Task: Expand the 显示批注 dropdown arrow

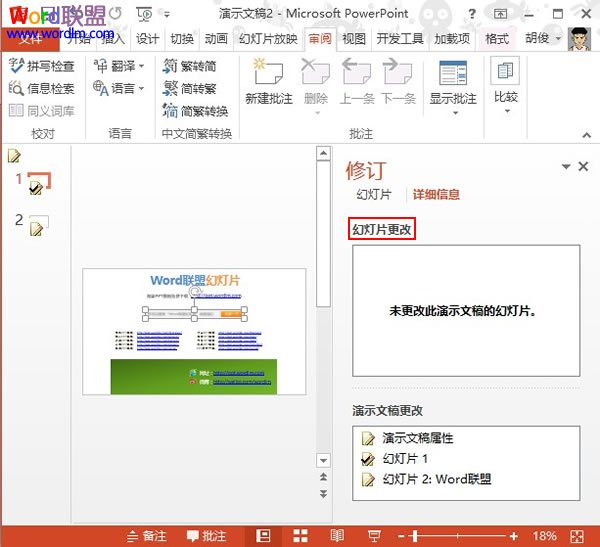Action: [455, 113]
